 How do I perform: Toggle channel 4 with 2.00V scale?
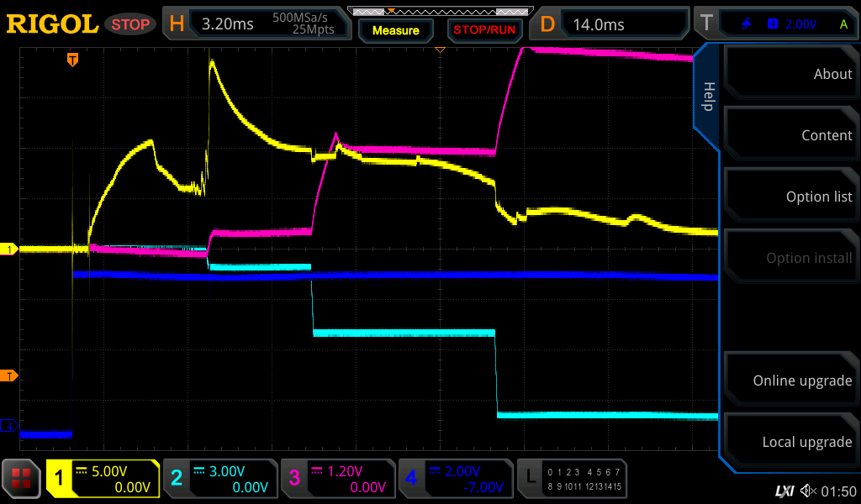[455, 479]
